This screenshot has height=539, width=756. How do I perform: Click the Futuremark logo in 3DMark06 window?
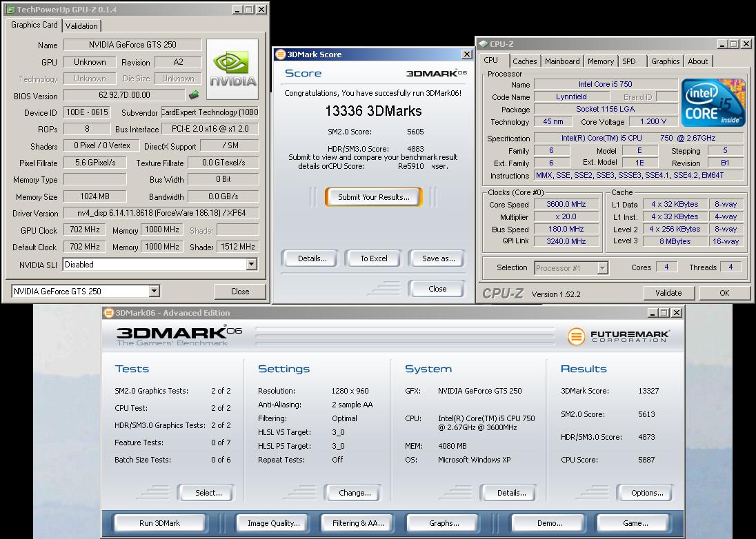[618, 336]
